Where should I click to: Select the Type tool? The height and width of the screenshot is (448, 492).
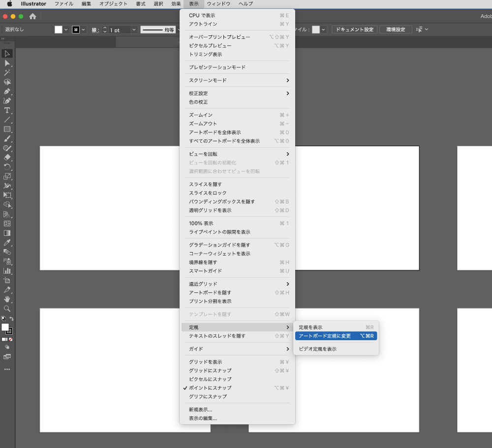(x=7, y=110)
